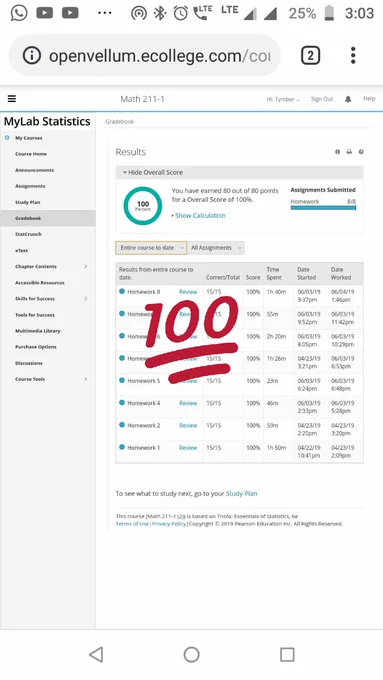Click the print icon in Results header
This screenshot has height=680, width=383.
[349, 152]
